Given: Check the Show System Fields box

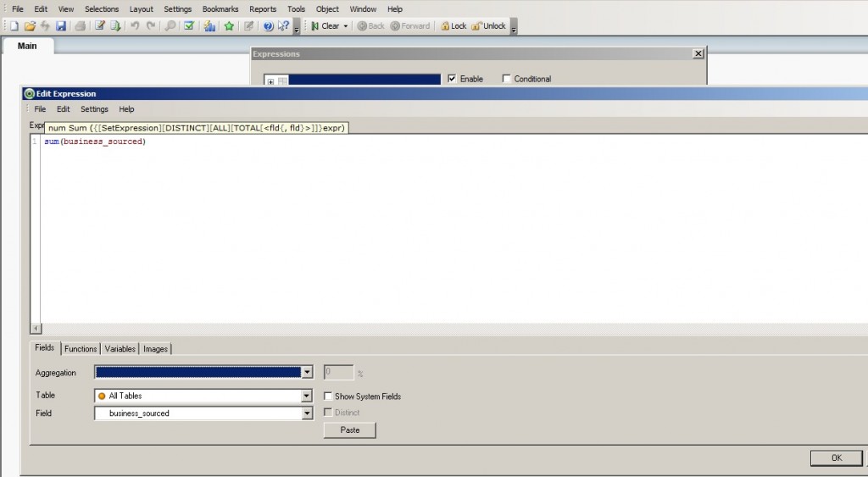Looking at the screenshot, I should coord(329,397).
